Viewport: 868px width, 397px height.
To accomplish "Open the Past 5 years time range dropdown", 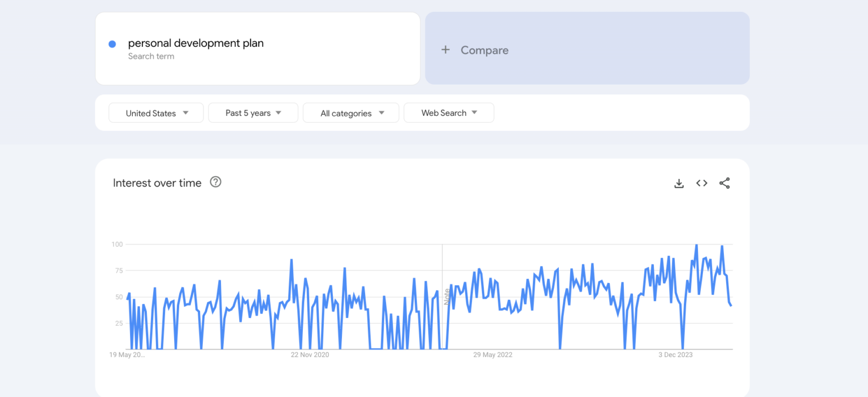I will pos(253,112).
